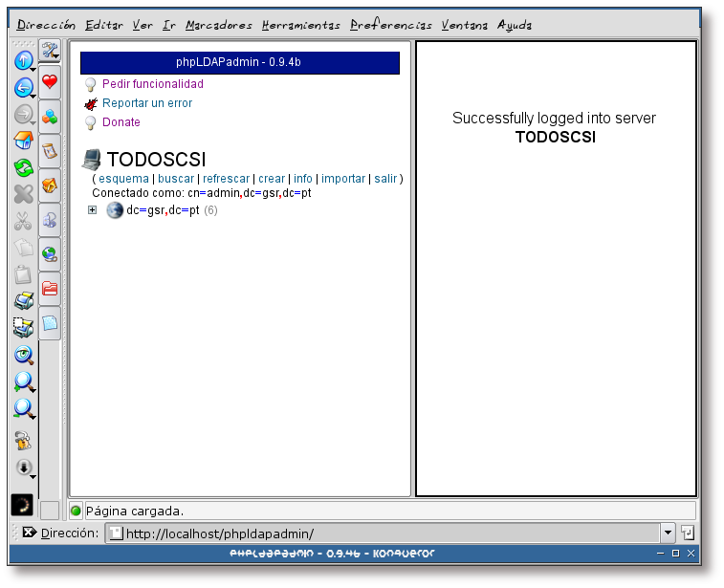The height and width of the screenshot is (588, 724).
Task: Open the sidebar configuration wrench dropdown
Action: click(x=50, y=51)
